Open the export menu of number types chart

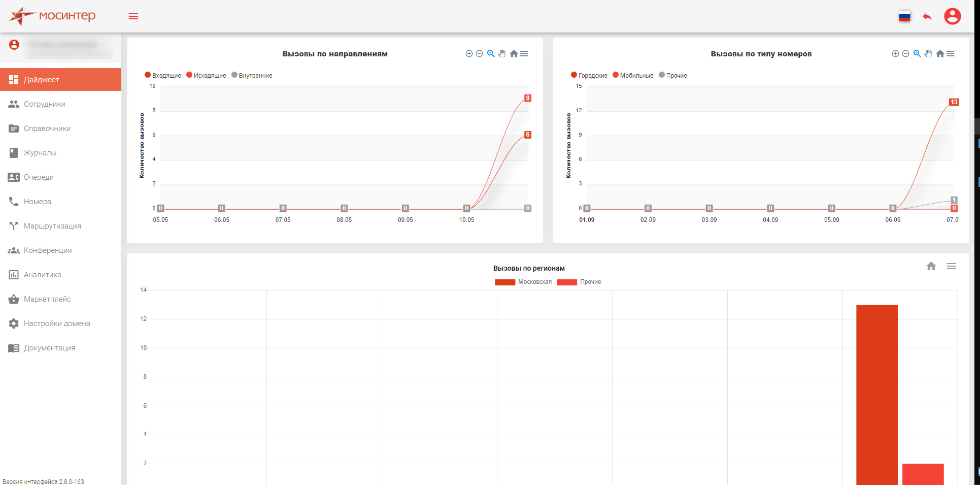[951, 54]
